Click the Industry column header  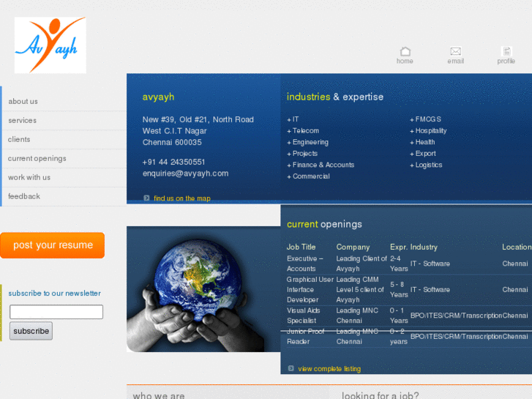click(424, 247)
